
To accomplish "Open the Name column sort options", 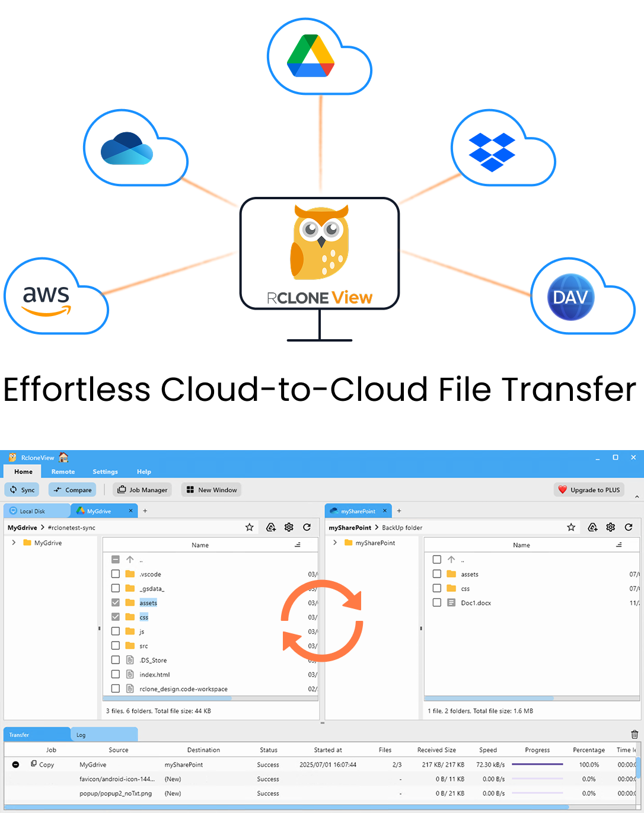I will (x=298, y=544).
